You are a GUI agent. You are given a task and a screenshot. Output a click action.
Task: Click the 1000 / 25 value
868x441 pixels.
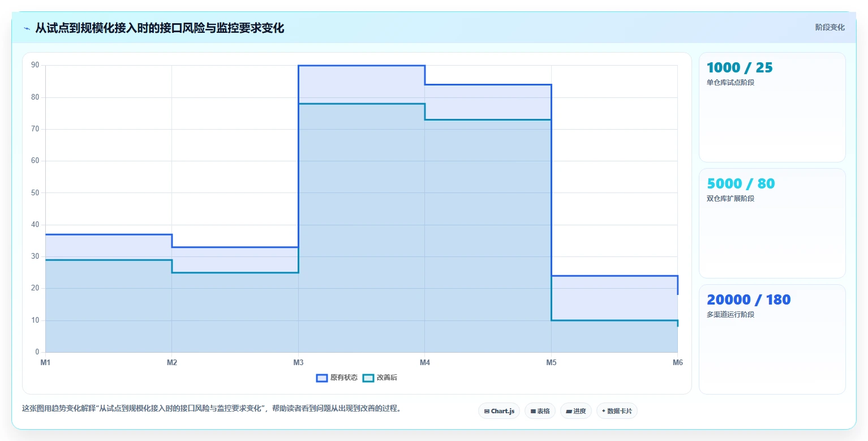coord(740,67)
